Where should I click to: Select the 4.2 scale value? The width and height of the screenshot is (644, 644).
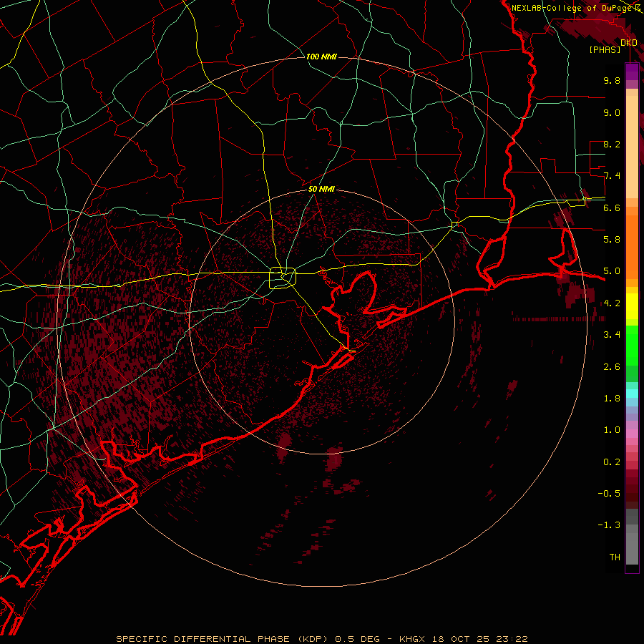click(x=612, y=303)
